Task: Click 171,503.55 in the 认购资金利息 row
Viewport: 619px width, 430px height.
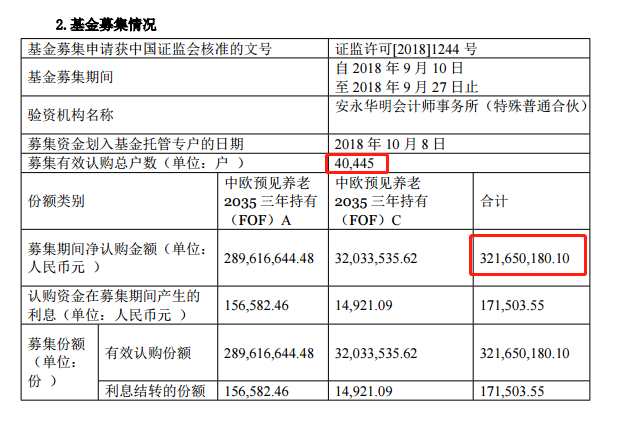Action: pos(517,306)
